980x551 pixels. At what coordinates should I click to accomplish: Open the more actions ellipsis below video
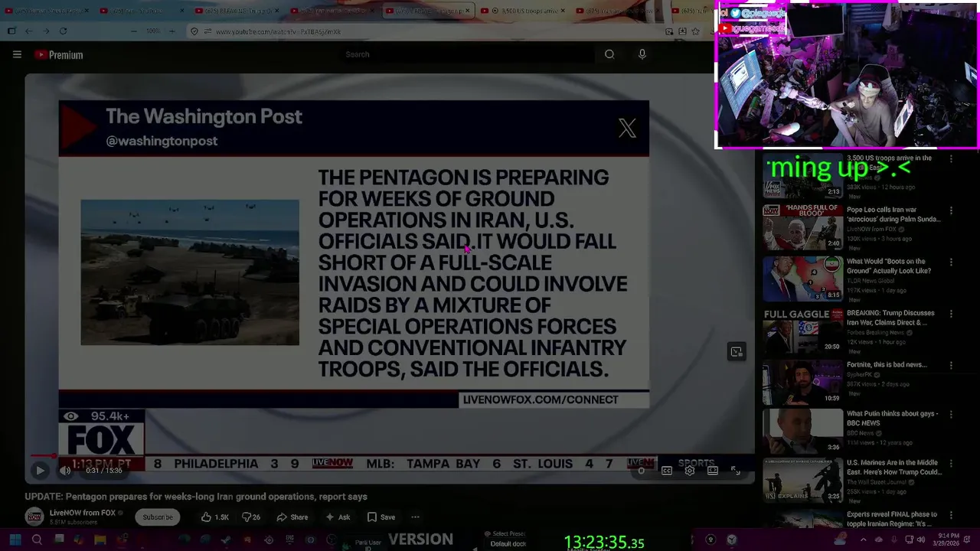415,517
